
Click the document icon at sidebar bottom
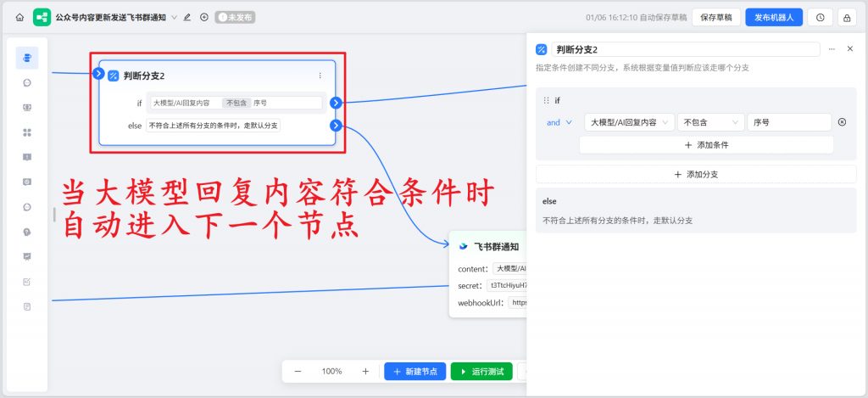tap(27, 306)
